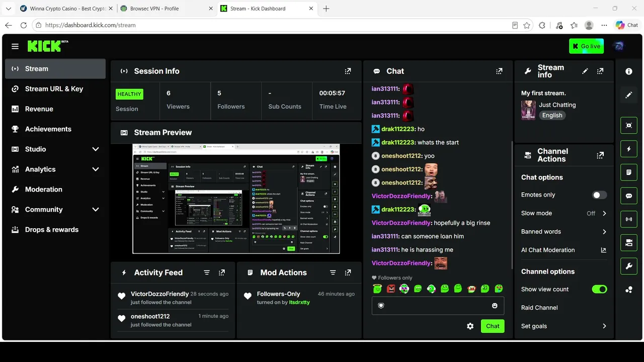Open Itsdrxtty profile link in Mod Actions
The height and width of the screenshot is (362, 644).
click(299, 302)
